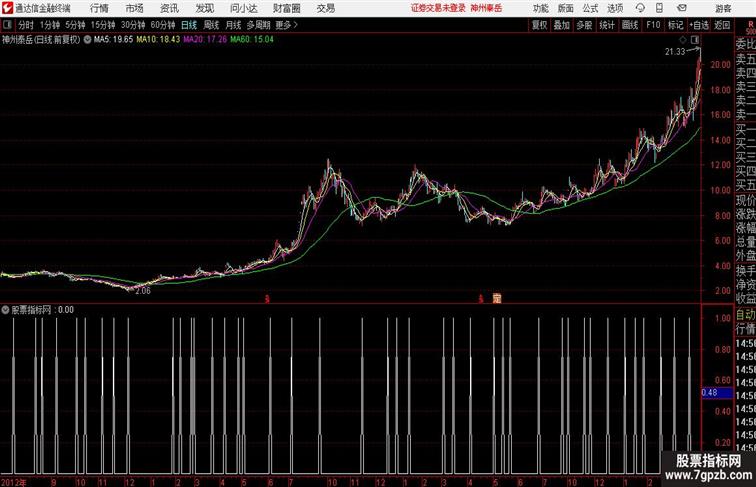This screenshot has height=487, width=756.
Task: Add stock with +自选 button
Action: point(699,25)
